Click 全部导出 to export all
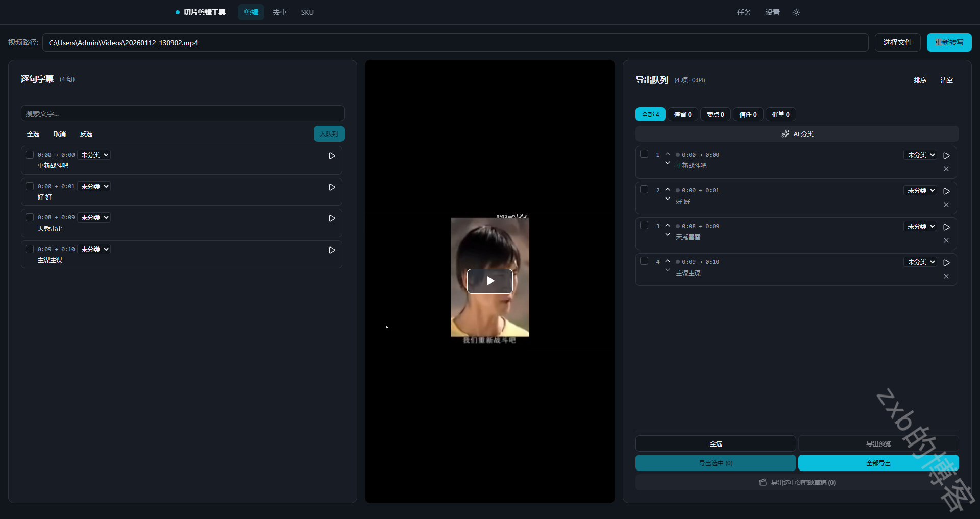This screenshot has height=519, width=980. coord(878,463)
